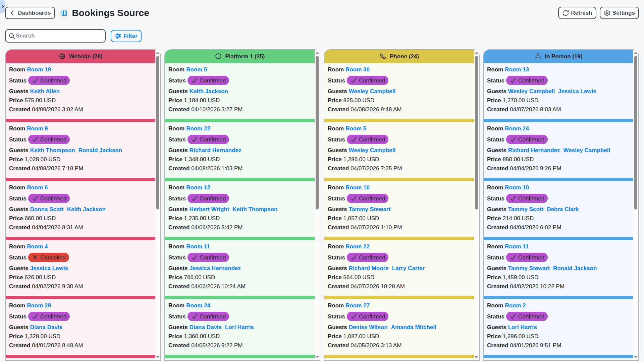This screenshot has height=362, width=644.
Task: Open guest profile for Keith Allen
Action: point(45,91)
